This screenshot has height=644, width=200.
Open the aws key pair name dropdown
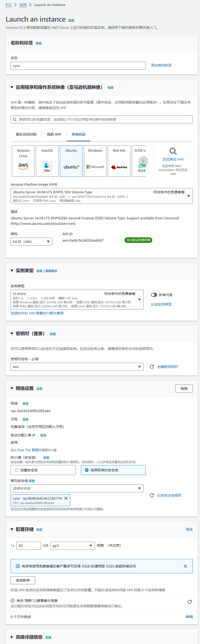(x=77, y=367)
